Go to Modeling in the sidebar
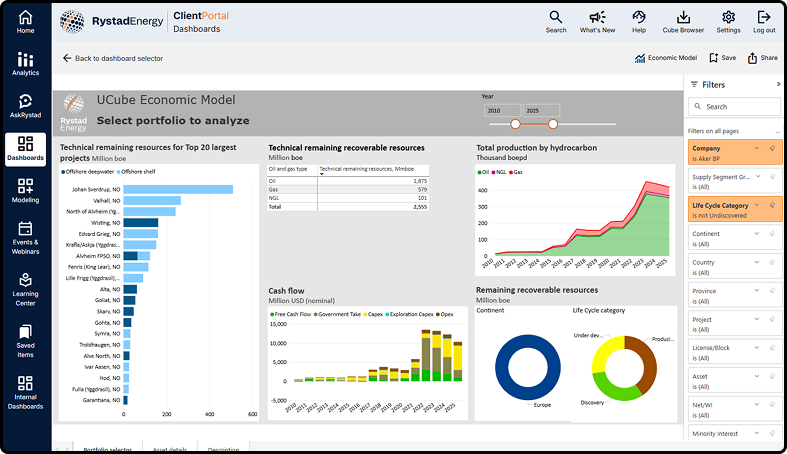The height and width of the screenshot is (454, 787). click(x=25, y=191)
